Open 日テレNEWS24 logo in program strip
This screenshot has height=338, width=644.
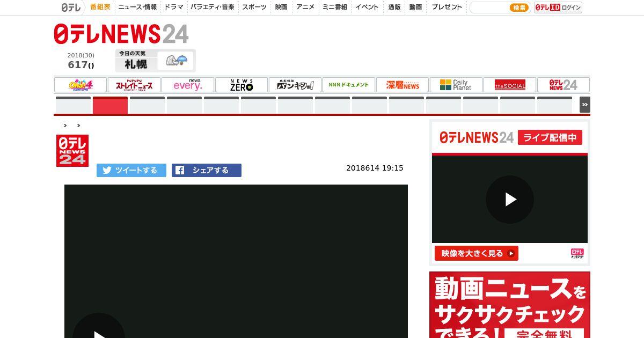(x=563, y=85)
